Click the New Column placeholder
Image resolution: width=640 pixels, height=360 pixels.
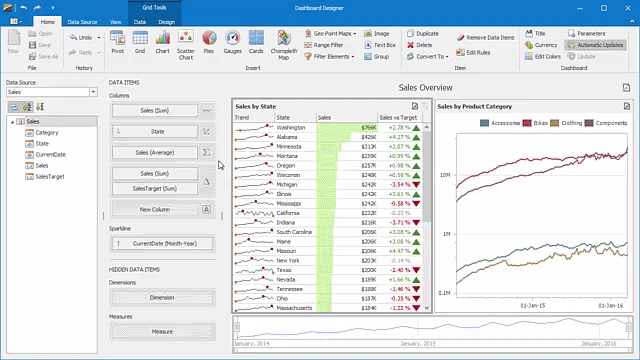[x=155, y=209]
